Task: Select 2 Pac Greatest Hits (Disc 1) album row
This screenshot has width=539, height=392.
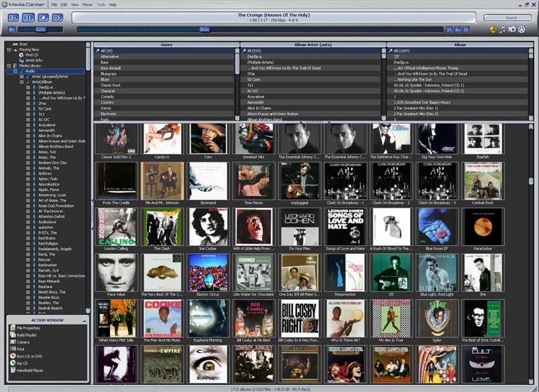Action: pos(457,108)
